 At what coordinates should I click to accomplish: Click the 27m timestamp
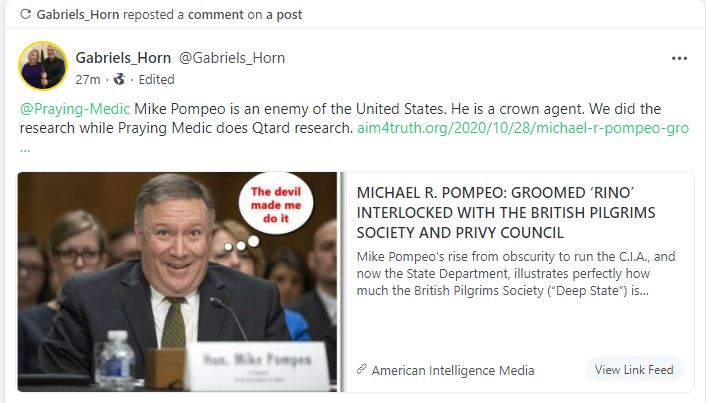point(88,80)
